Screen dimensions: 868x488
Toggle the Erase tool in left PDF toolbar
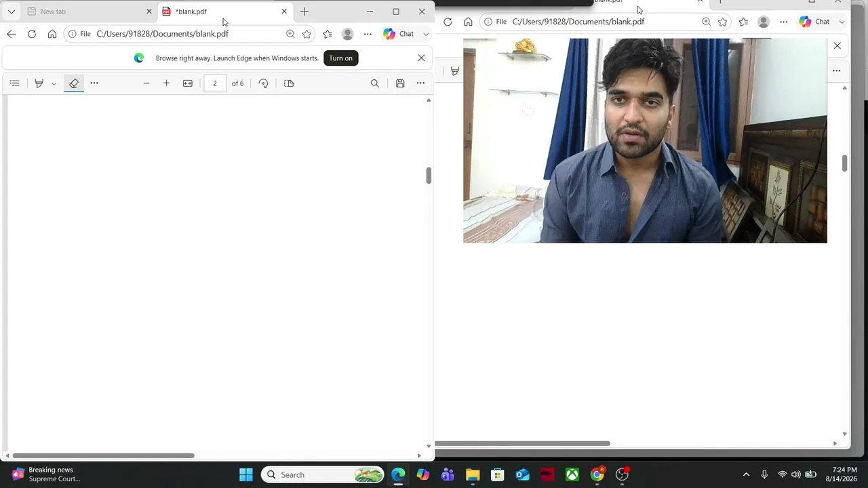(x=74, y=83)
